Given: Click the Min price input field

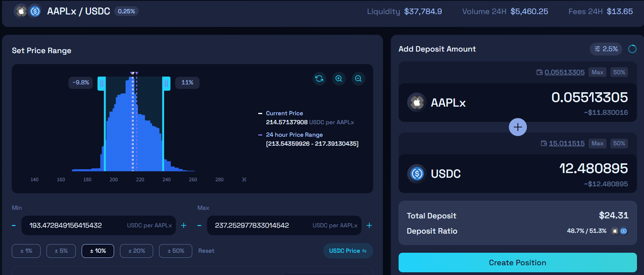Looking at the screenshot, I should tap(98, 225).
